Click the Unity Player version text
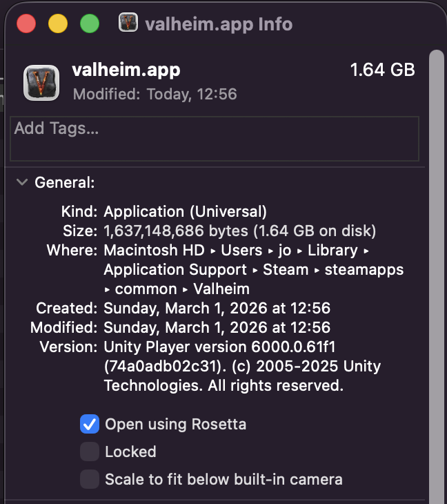The height and width of the screenshot is (504, 447). pos(242,366)
